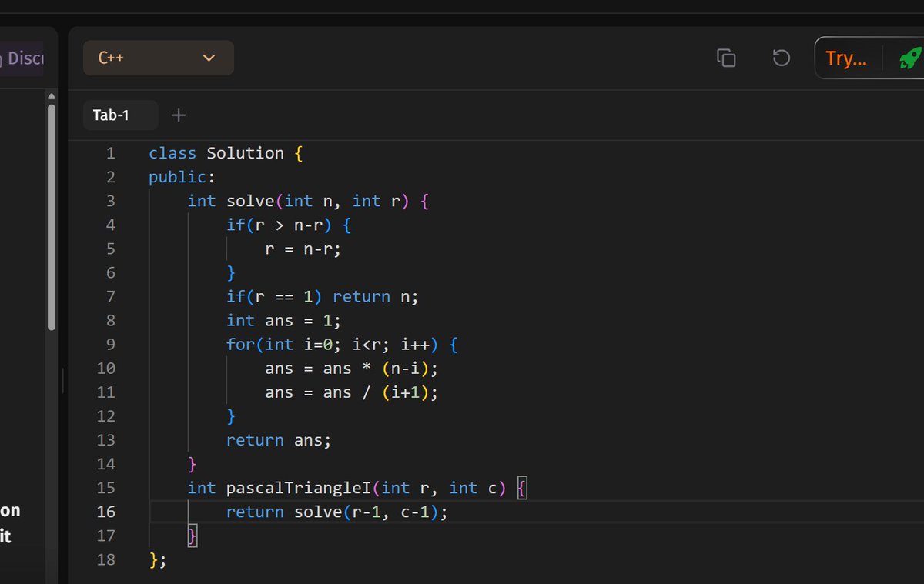
Task: Select the Tab-1 editor tab
Action: pyautogui.click(x=120, y=115)
